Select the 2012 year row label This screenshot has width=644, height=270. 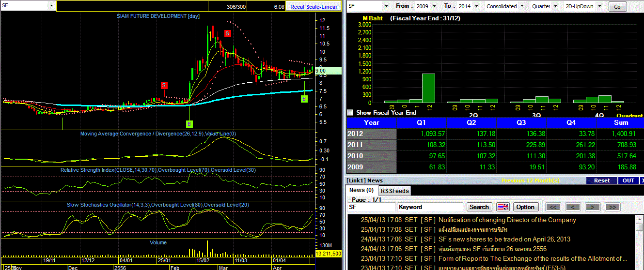pyautogui.click(x=372, y=134)
